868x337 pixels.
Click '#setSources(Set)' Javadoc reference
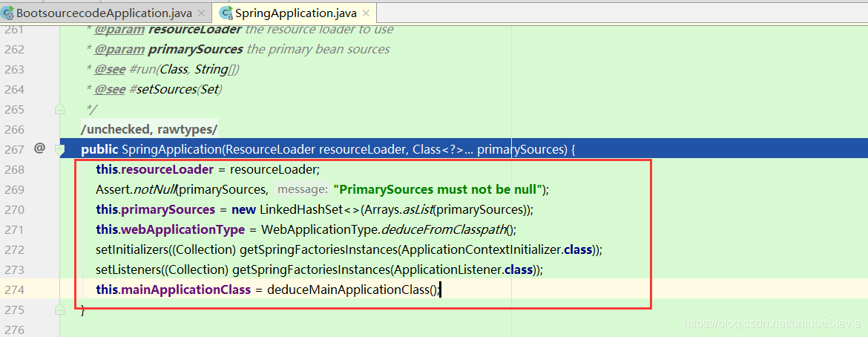coord(176,89)
